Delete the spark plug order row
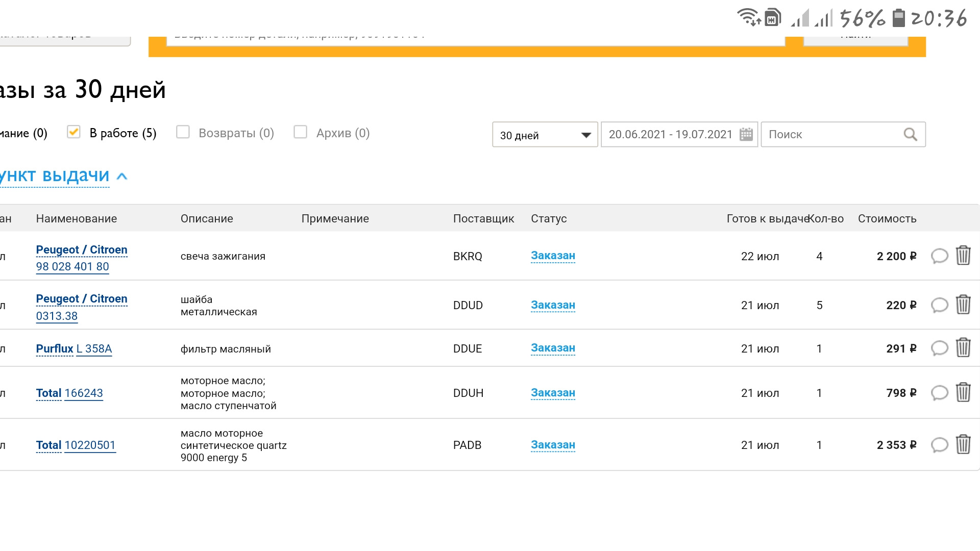The image size is (980, 551). pyautogui.click(x=963, y=256)
